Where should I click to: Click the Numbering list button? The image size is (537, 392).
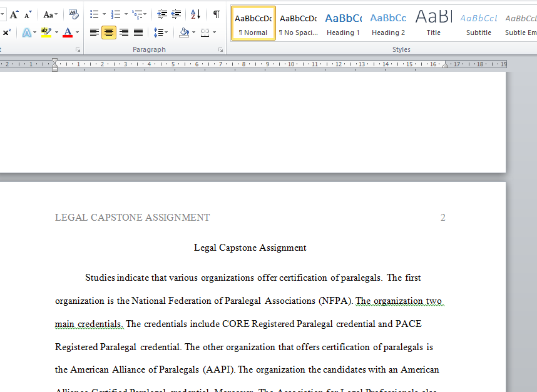pos(116,14)
